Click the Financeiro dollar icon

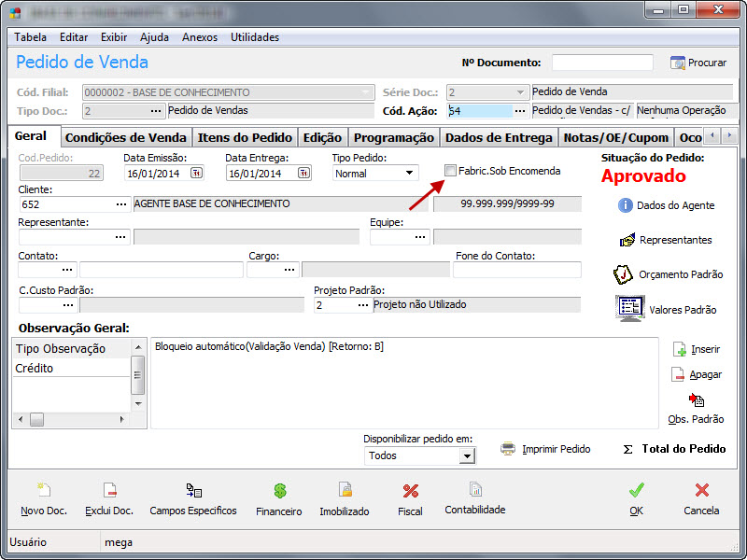coord(279,491)
